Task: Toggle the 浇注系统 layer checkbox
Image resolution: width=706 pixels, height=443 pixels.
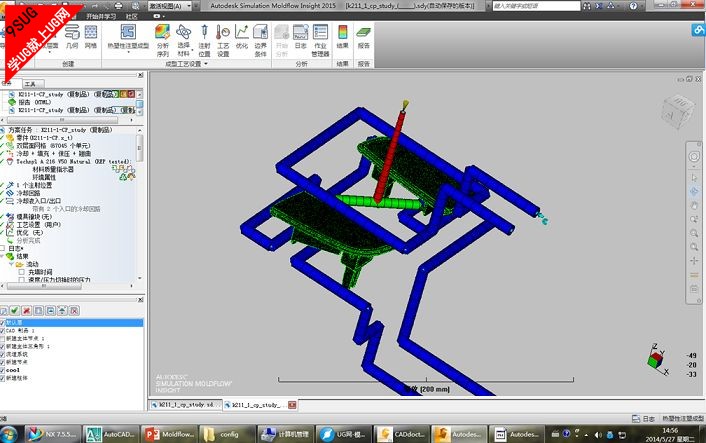Action: [x=2, y=354]
